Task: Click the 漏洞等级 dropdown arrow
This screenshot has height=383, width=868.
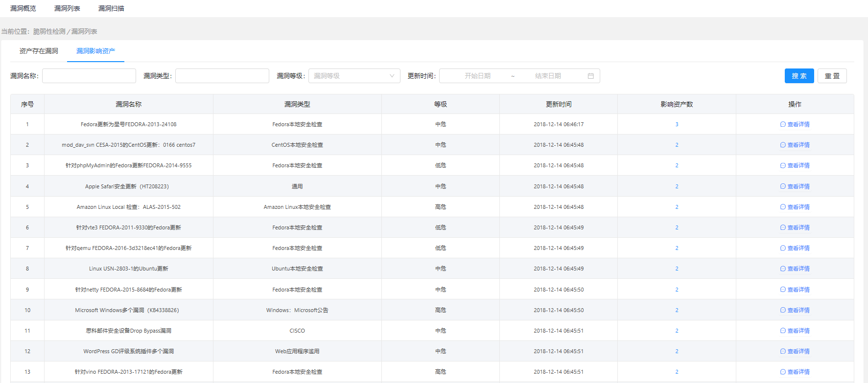Action: click(392, 76)
